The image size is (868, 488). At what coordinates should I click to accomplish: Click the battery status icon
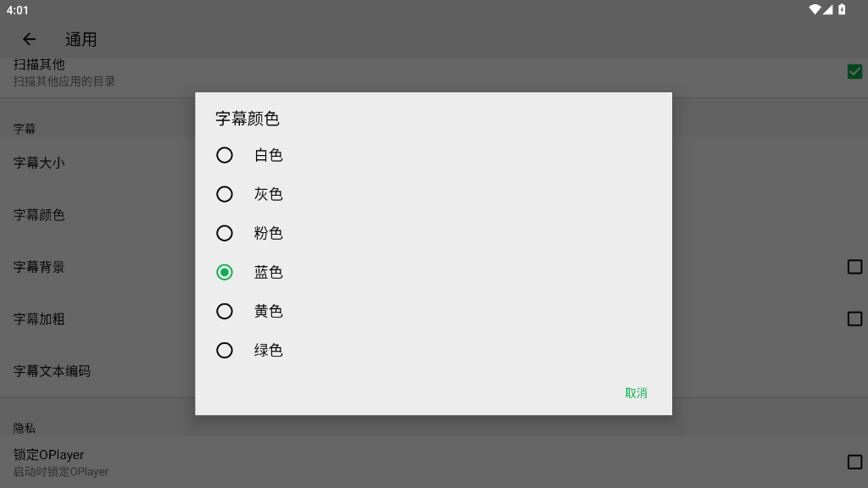point(842,10)
